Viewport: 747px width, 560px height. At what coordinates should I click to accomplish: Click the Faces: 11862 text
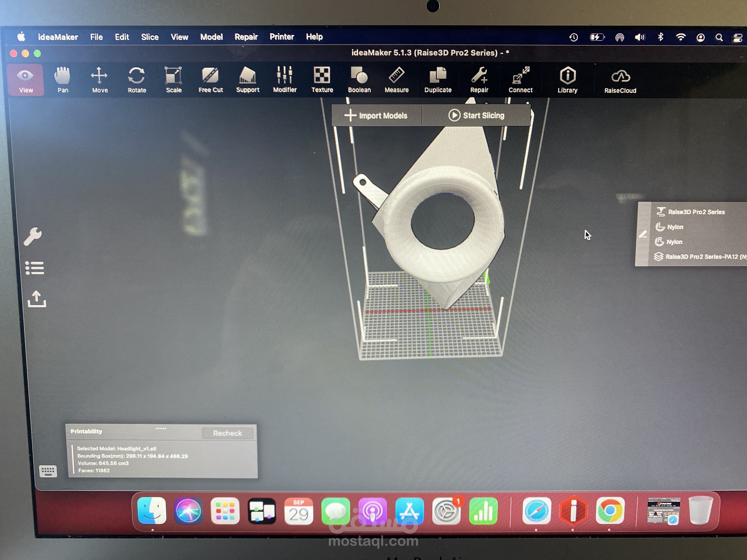tap(94, 471)
